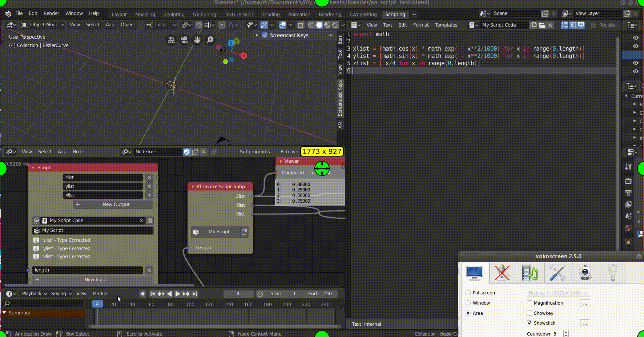The width and height of the screenshot is (644, 337).
Task: Enable Magnification checkbox in vokoscreen
Action: pyautogui.click(x=530, y=303)
